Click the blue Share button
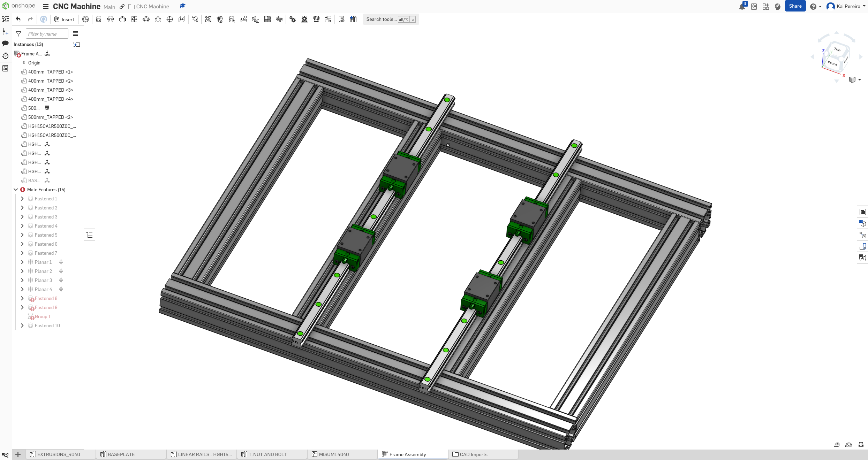The image size is (868, 460). (795, 6)
